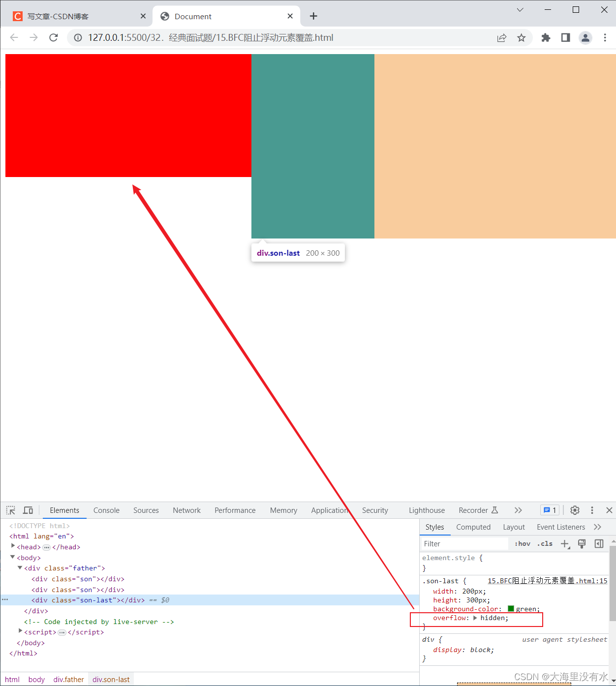Viewport: 616px width, 686px height.
Task: Select body in the breadcrumb bar
Action: coord(36,680)
